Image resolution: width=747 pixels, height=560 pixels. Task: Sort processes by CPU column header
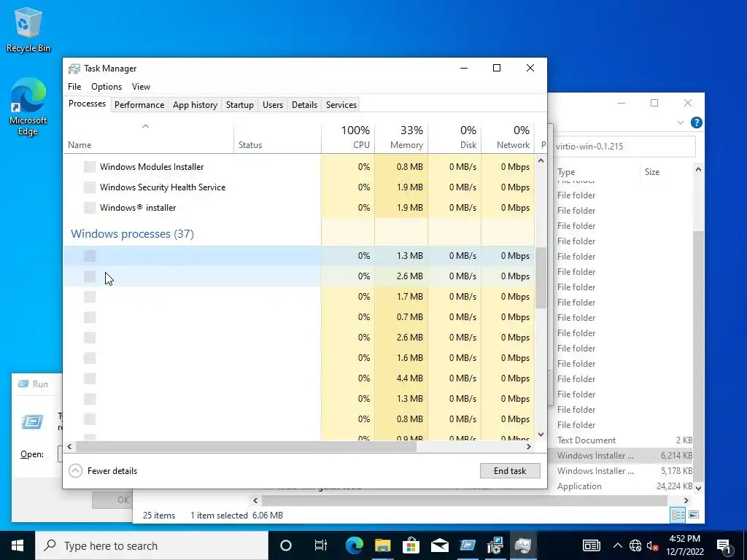coord(348,138)
